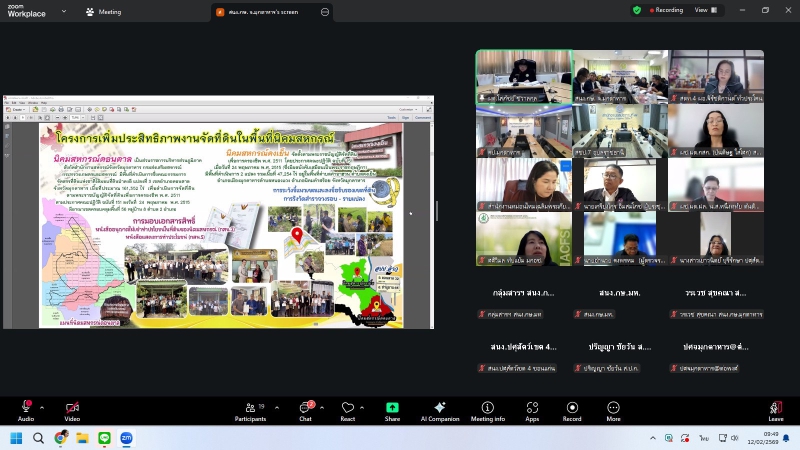
Task: Click the React heart icon
Action: (x=348, y=410)
